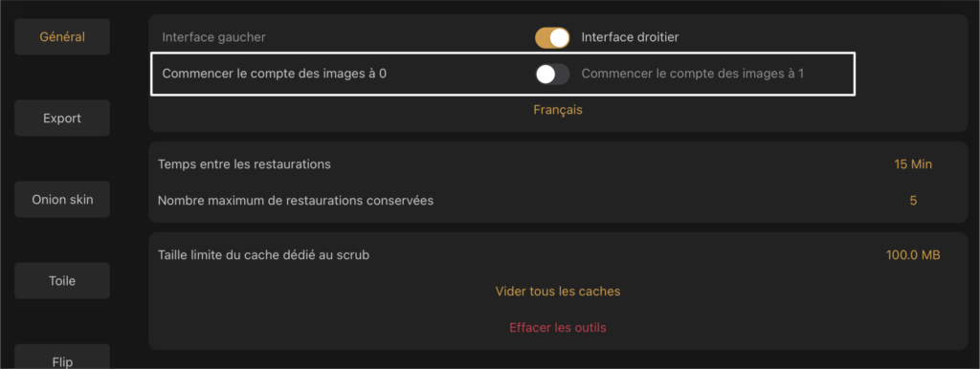980x369 pixels.
Task: Click Nombre maximum de restaurations conservées label
Action: (296, 201)
